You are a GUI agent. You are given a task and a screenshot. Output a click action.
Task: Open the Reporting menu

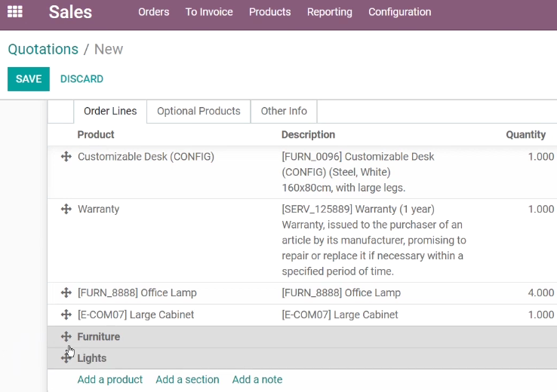point(330,12)
